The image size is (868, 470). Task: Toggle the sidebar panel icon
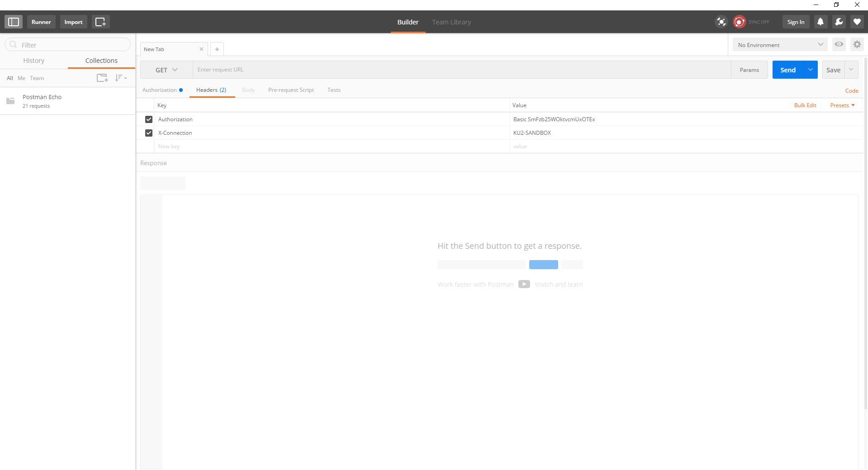14,22
